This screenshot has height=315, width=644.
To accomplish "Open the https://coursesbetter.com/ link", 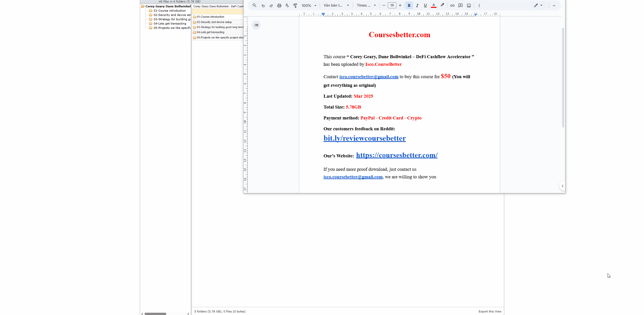I will point(397,155).
